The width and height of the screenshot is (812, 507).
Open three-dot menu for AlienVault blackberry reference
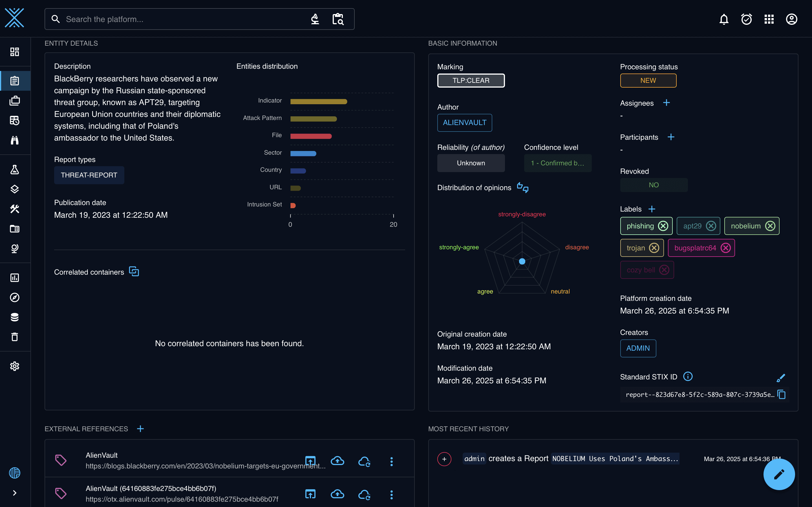pyautogui.click(x=391, y=461)
